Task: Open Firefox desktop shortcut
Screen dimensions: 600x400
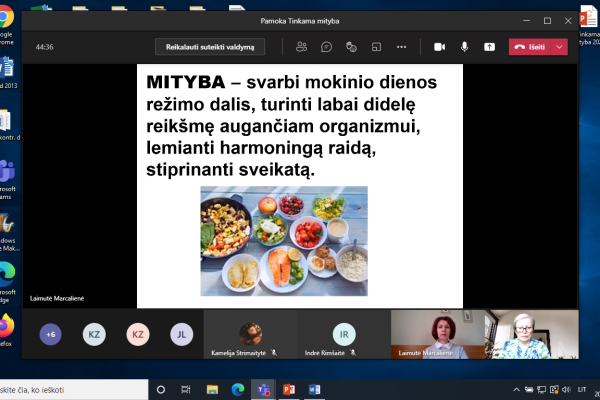Action: click(x=7, y=330)
